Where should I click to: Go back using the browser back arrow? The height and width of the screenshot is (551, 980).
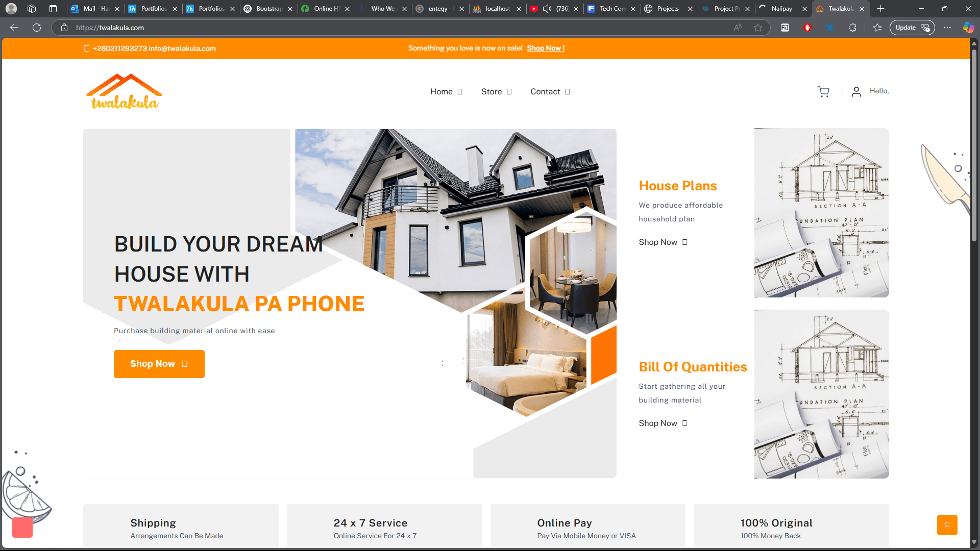(x=14, y=28)
